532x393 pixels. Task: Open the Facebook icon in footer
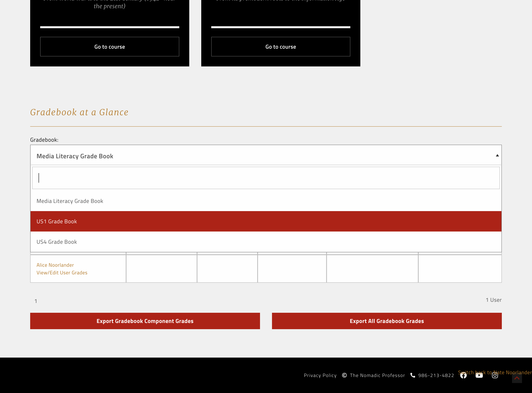tap(463, 375)
